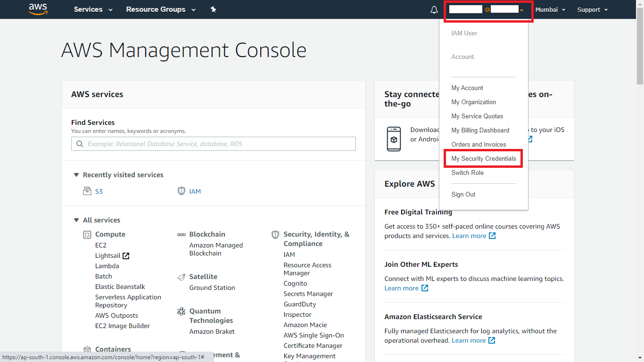Click external link icon beside Lightsail
Image resolution: width=644 pixels, height=362 pixels.
click(126, 256)
